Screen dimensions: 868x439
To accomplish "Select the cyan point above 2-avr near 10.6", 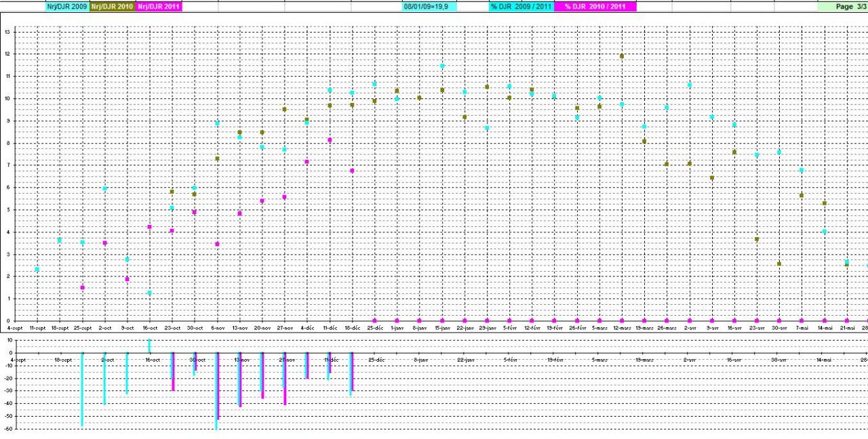I will tap(689, 85).
